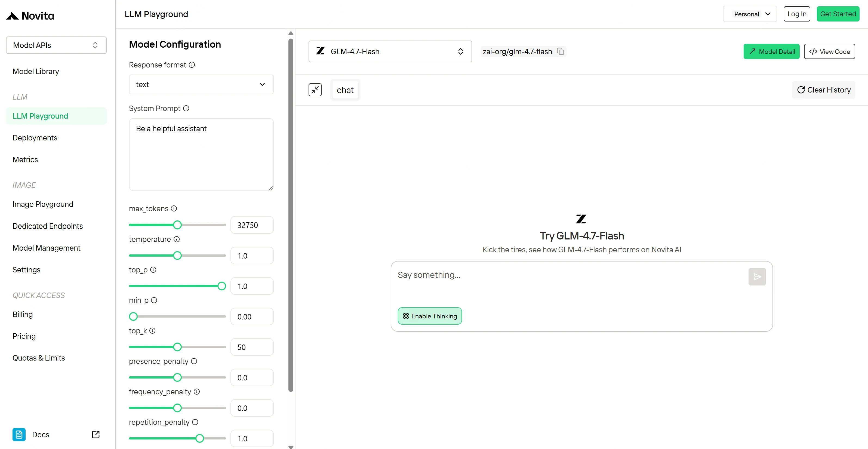Click the temperature slider handle
Screen dimensions: 868x449
pyautogui.click(x=177, y=256)
